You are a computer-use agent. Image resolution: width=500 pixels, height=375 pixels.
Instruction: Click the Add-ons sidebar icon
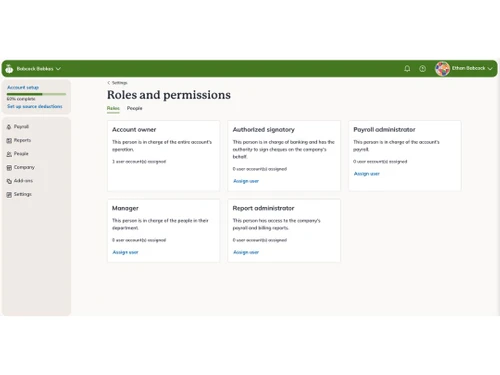[x=9, y=181]
